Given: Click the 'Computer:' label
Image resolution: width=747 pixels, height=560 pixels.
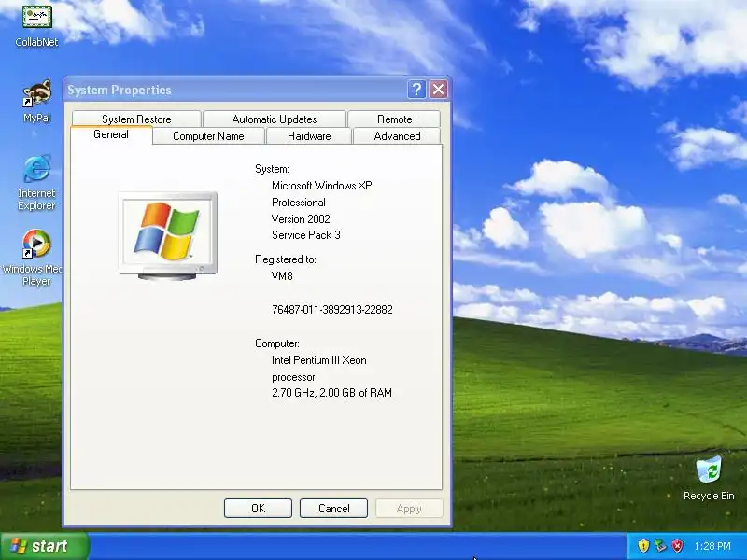Looking at the screenshot, I should tap(277, 343).
